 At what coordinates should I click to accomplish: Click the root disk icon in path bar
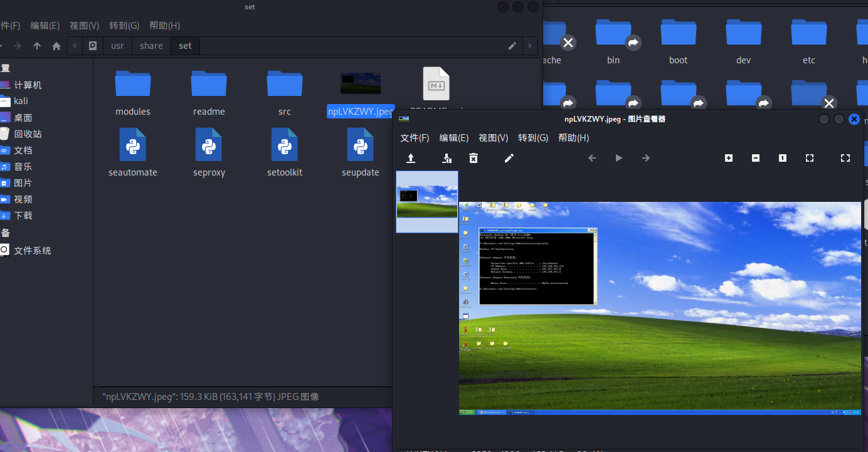(93, 46)
